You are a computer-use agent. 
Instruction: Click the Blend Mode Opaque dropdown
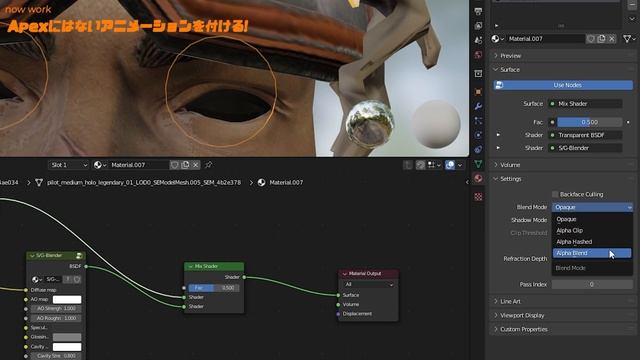click(592, 207)
